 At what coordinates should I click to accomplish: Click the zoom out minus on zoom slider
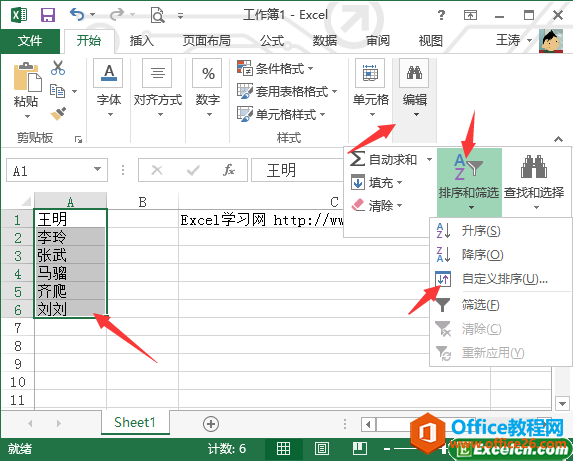[x=387, y=449]
